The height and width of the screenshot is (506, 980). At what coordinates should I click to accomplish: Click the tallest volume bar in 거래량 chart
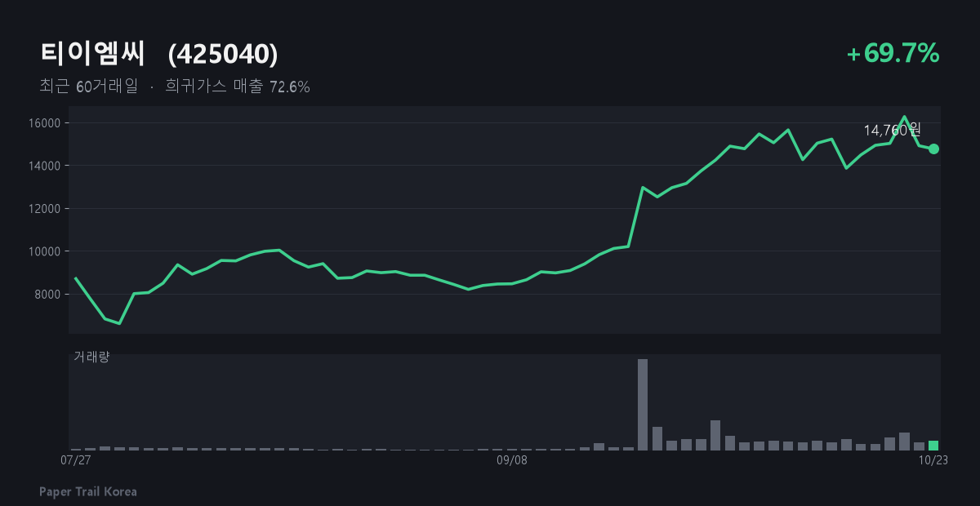643,405
